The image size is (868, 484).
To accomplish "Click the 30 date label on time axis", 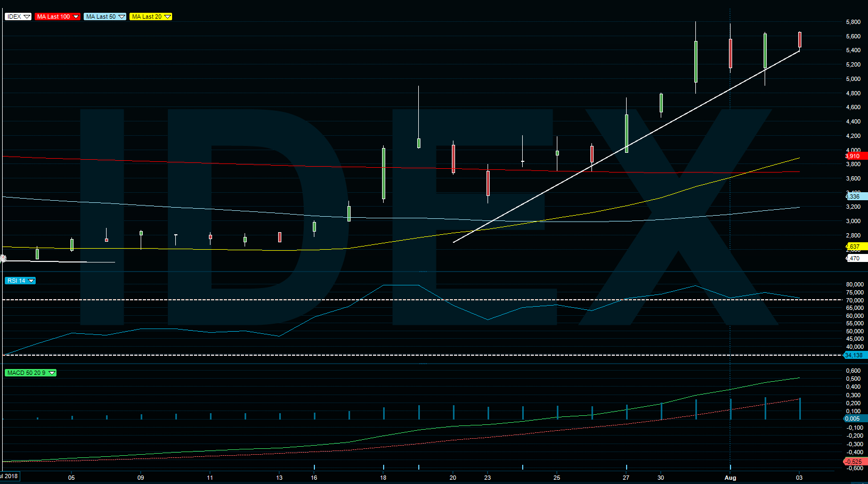I will tap(661, 478).
